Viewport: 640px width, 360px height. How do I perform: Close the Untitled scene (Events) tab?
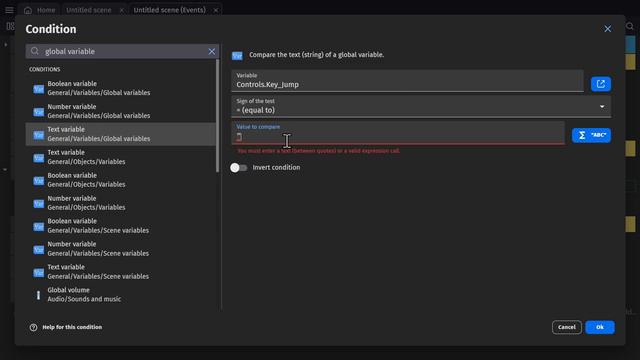[216, 10]
